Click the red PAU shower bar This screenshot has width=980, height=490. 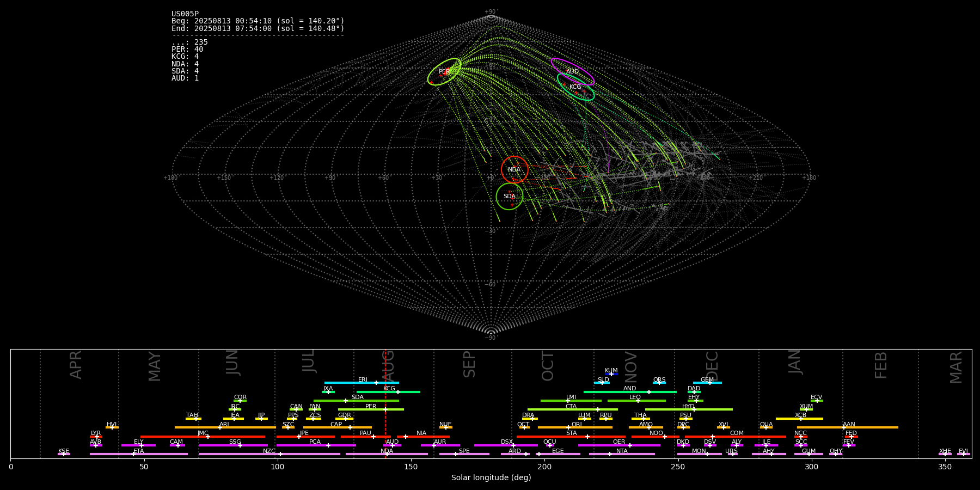(x=366, y=437)
